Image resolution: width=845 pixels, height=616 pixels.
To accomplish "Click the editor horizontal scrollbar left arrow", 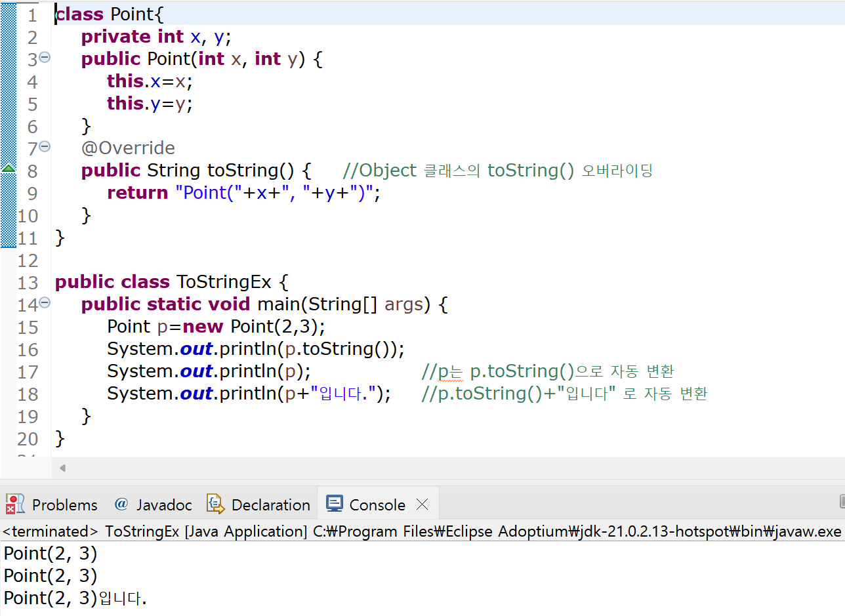I will pos(62,468).
